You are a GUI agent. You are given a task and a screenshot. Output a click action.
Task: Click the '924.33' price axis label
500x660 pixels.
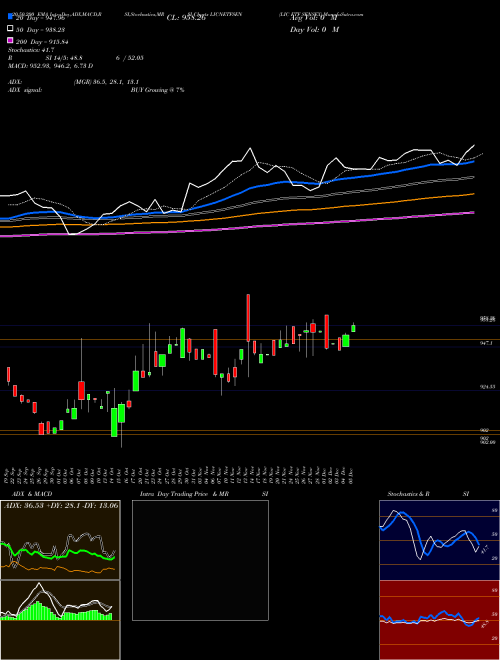coord(487,387)
